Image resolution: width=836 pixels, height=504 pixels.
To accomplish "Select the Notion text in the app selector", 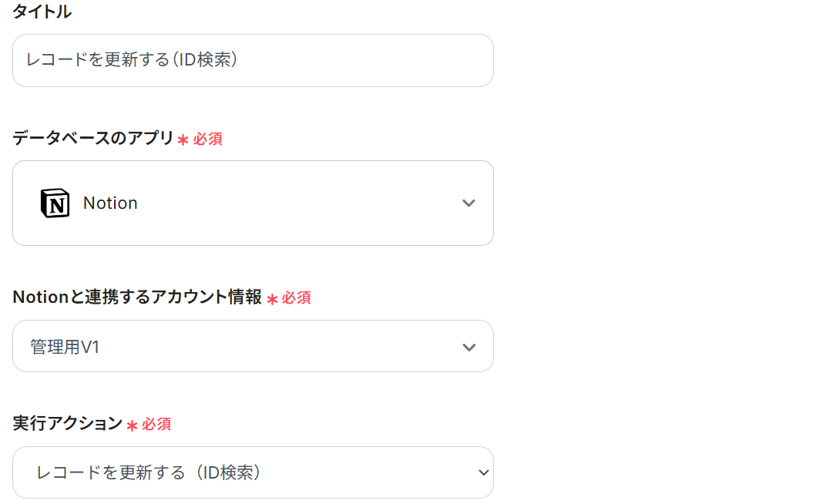I will tap(110, 203).
